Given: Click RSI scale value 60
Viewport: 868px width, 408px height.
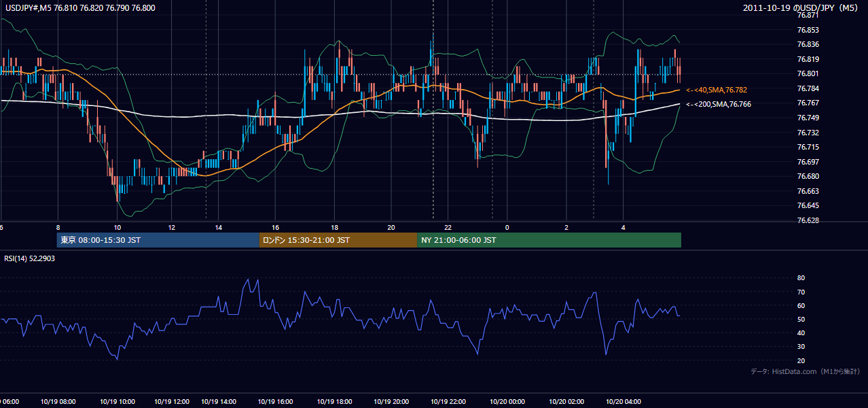Looking at the screenshot, I should click(801, 306).
